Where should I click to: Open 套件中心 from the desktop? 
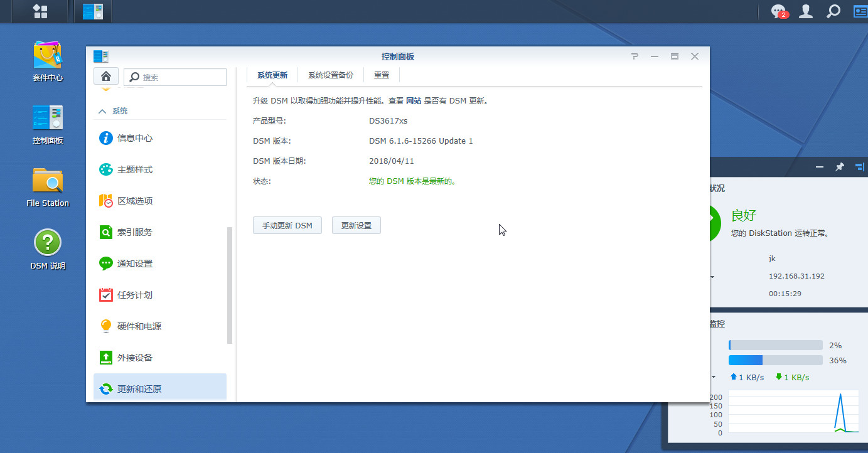tap(47, 54)
